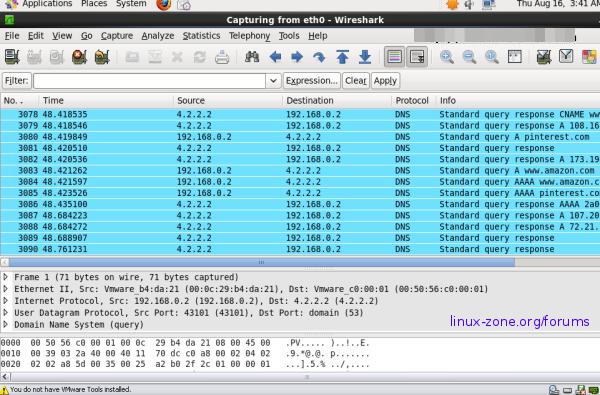Viewport: 600px width, 395px height.
Task: Open the Capture menu
Action: [117, 36]
